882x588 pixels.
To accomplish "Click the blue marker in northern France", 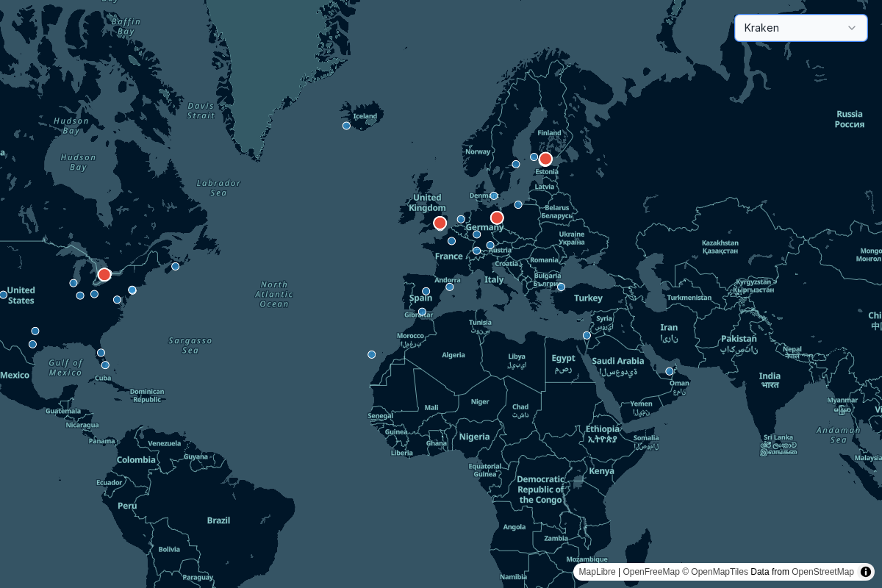I will coord(451,240).
